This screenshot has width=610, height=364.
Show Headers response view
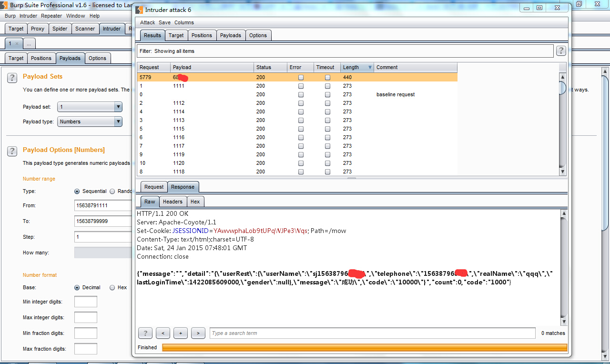pos(173,202)
